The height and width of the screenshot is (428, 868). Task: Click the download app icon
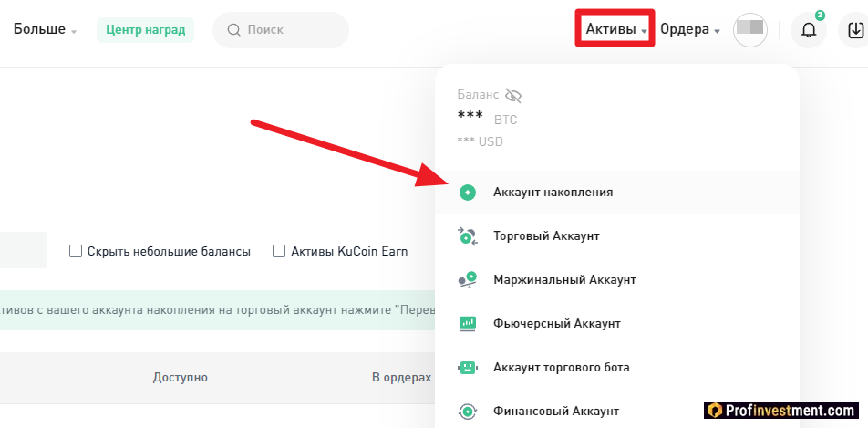[x=855, y=30]
